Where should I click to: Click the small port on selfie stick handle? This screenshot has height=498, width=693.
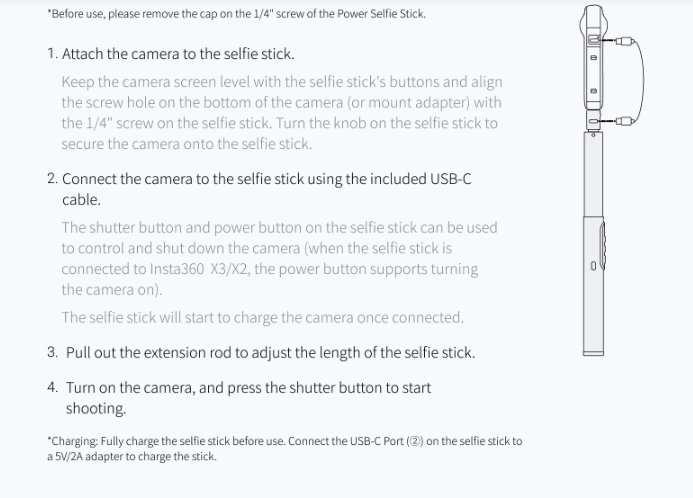[593, 266]
